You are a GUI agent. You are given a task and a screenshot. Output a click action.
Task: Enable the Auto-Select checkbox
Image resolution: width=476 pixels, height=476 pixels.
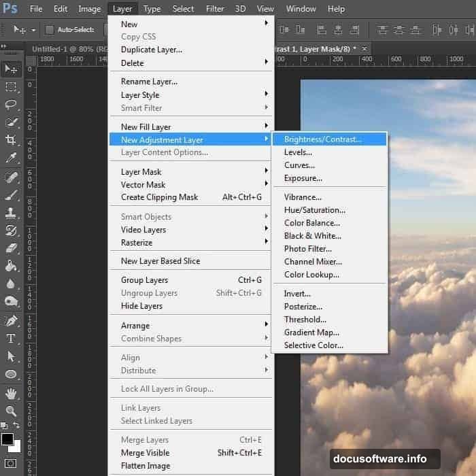[x=50, y=30]
